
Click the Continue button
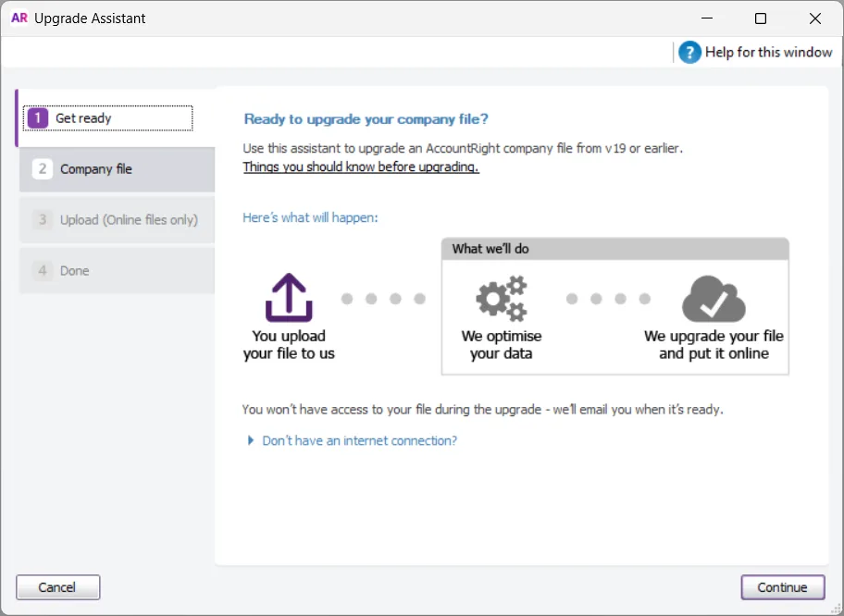(783, 587)
